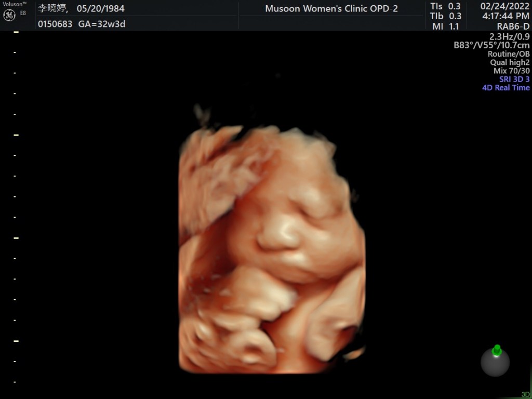Click the patient ID 0150683

pyautogui.click(x=55, y=24)
